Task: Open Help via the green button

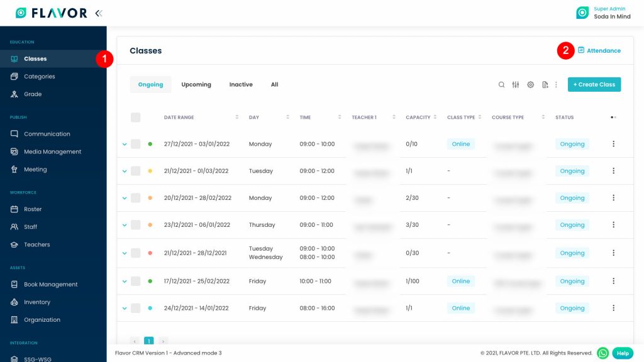Action: pyautogui.click(x=622, y=353)
